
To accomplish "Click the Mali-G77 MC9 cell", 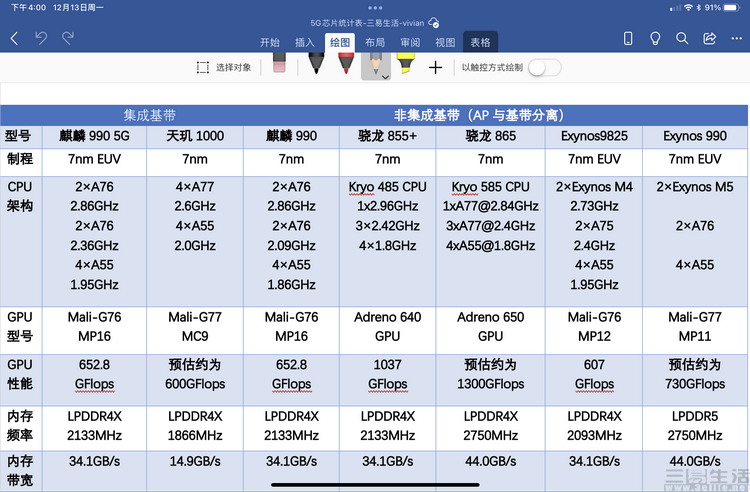I will point(195,330).
